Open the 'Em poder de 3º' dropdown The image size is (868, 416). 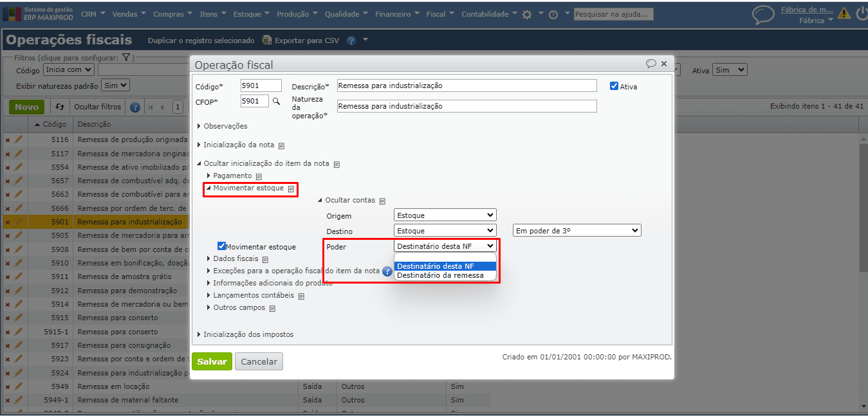tap(577, 230)
